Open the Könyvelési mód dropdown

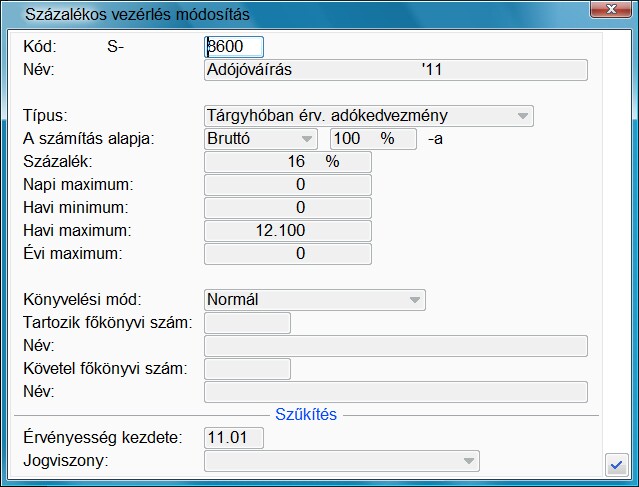315,300
